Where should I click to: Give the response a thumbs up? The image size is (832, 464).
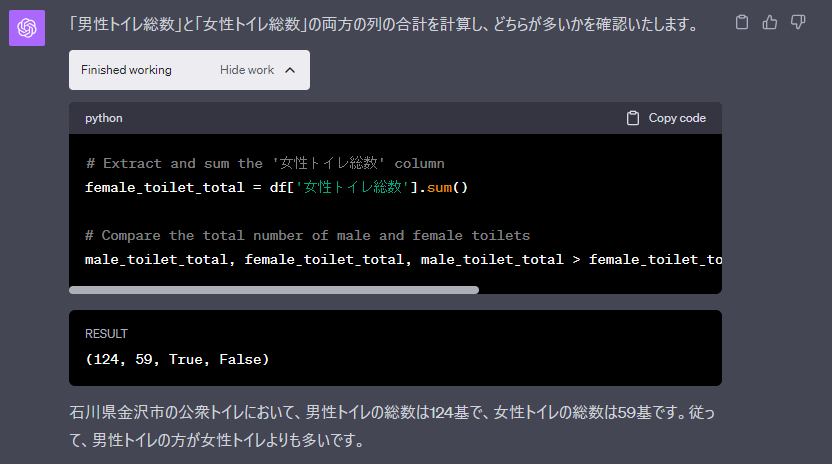[x=770, y=22]
